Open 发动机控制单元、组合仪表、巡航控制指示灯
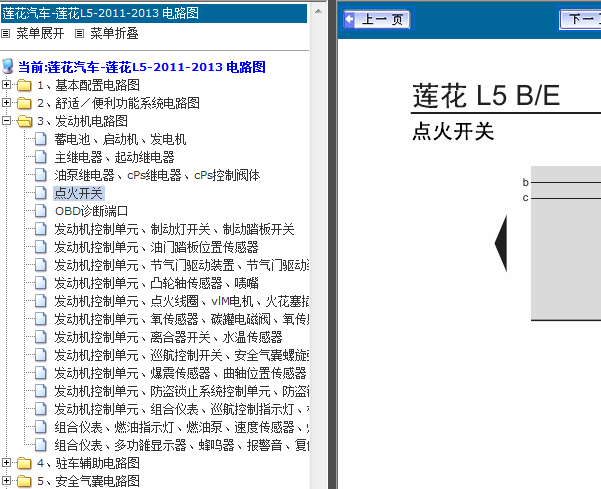Screen dimensions: 601x489 click(x=181, y=409)
